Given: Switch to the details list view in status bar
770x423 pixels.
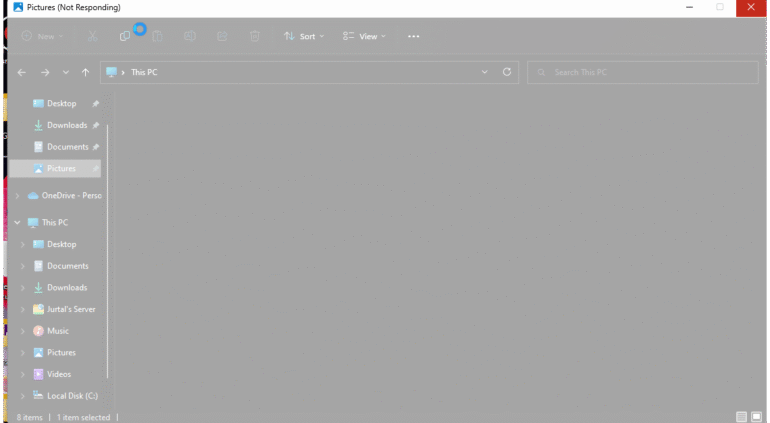Looking at the screenshot, I should [742, 416].
